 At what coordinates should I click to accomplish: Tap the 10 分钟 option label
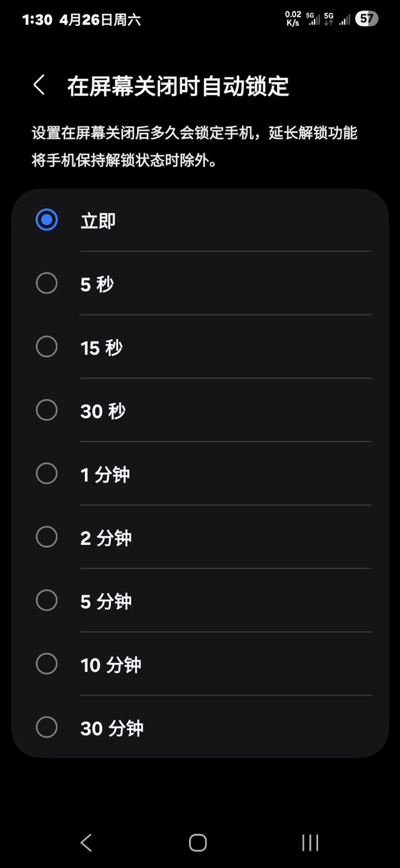[111, 665]
